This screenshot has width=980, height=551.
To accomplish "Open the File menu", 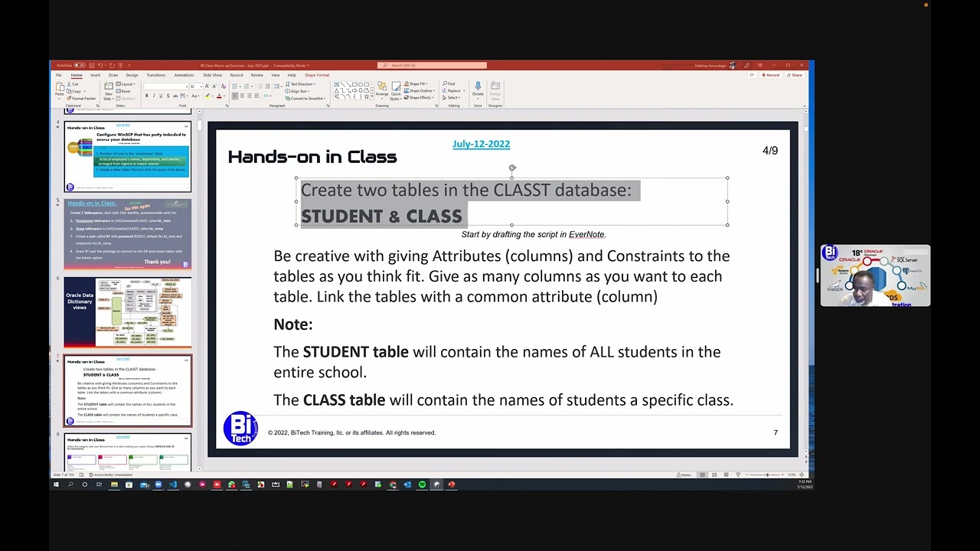I will tap(58, 75).
